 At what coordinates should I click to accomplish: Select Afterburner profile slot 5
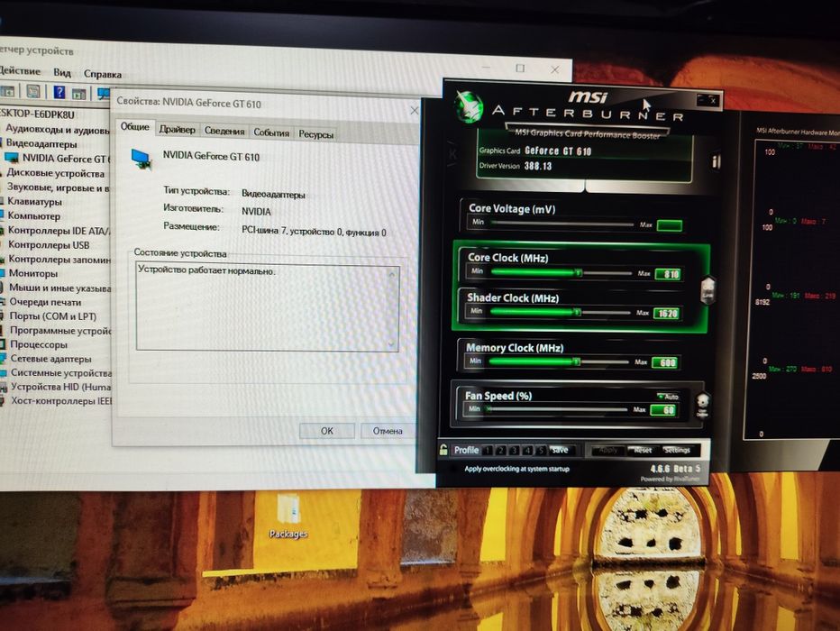coord(541,451)
